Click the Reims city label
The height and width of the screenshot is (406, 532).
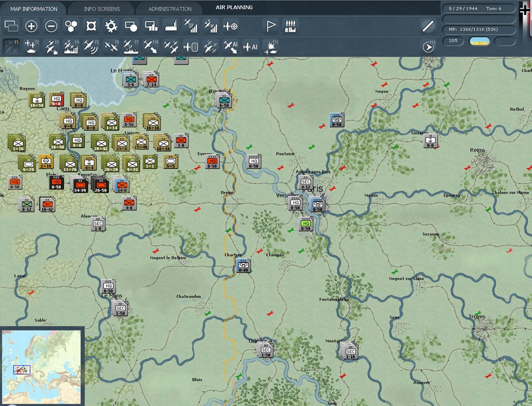477,150
